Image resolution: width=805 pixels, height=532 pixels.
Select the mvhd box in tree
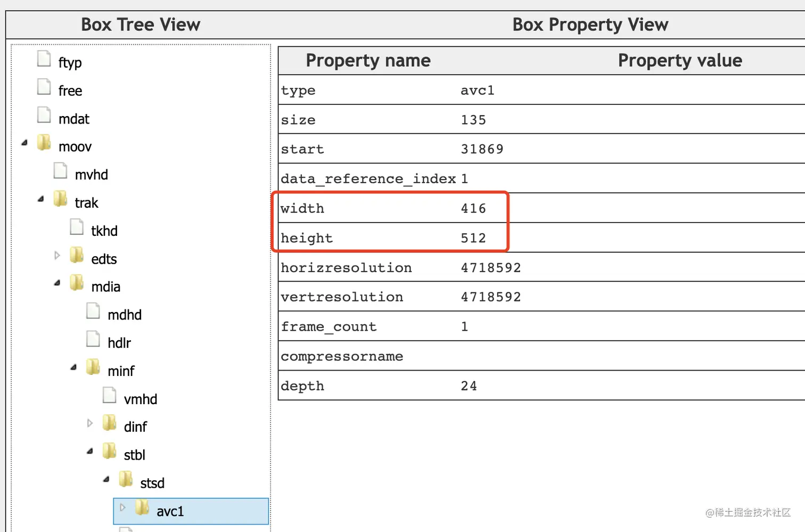click(x=92, y=175)
